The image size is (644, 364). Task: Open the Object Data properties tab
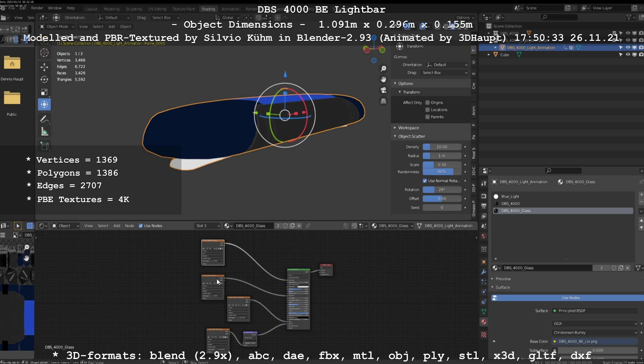coord(484,312)
